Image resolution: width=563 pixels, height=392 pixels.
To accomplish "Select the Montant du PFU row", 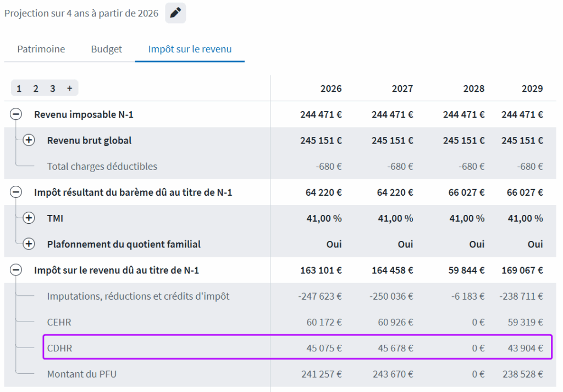I will point(81,374).
